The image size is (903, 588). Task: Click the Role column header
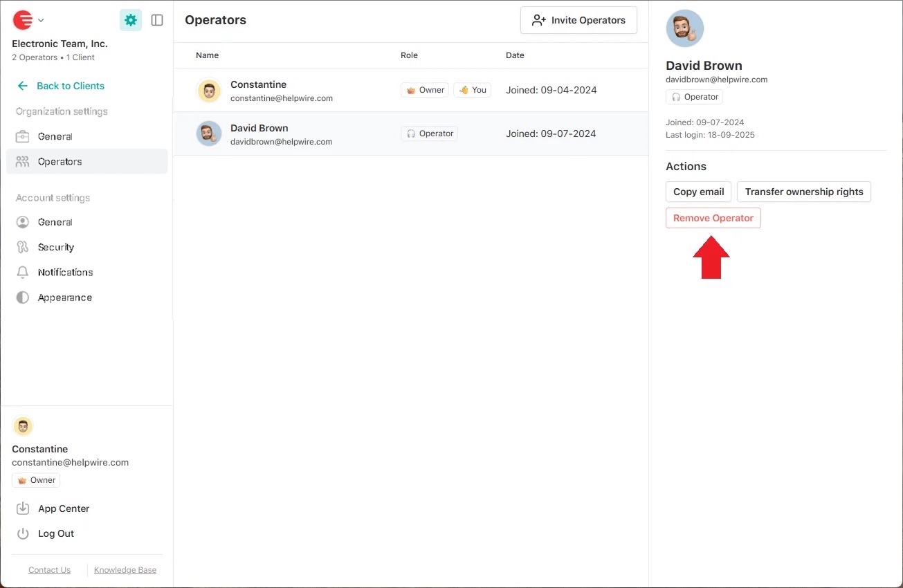pyautogui.click(x=409, y=55)
